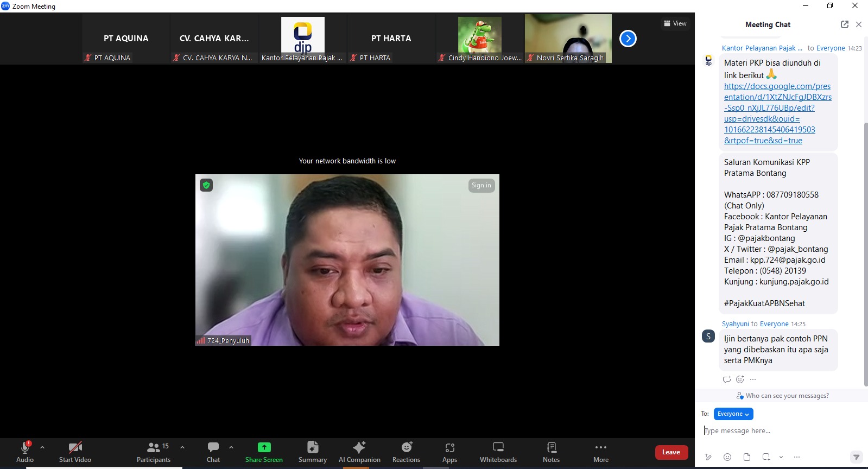The width and height of the screenshot is (868, 469).
Task: Open the Reactions menu
Action: (x=406, y=452)
